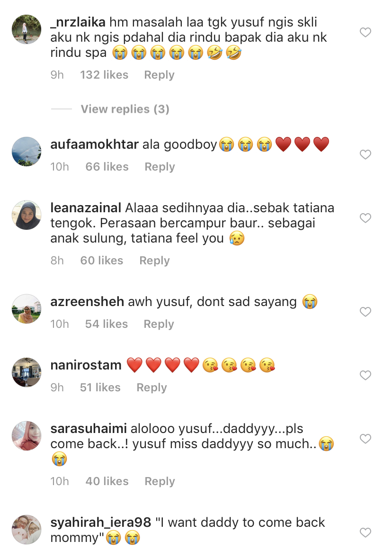Open the 132 likes list
This screenshot has height=550, width=392.
tap(104, 75)
